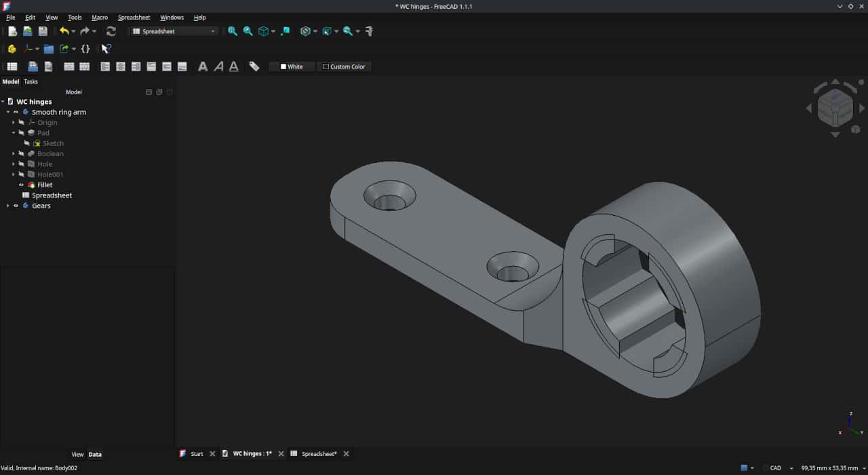Activate the What's This help cursor
Viewport: 868px width, 475px height.
click(x=106, y=49)
